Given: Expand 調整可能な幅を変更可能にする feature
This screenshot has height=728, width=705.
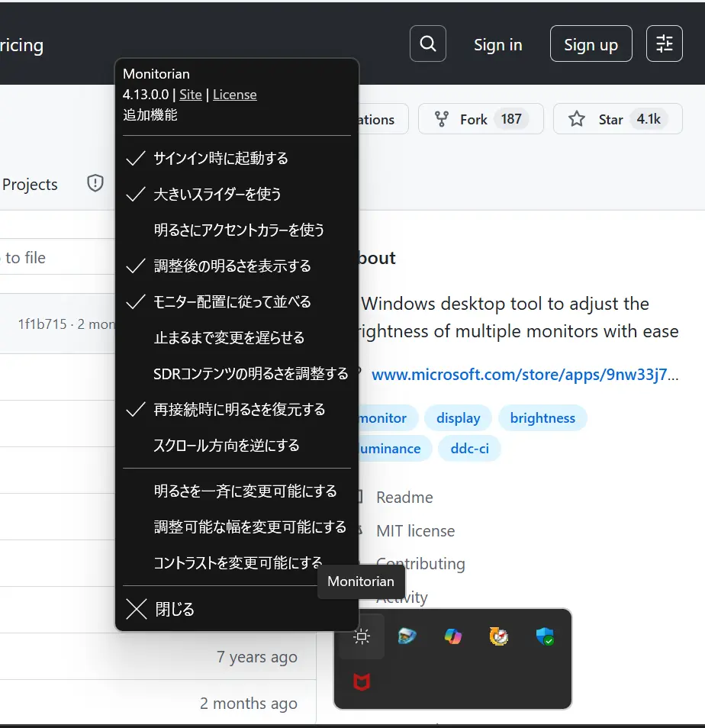Looking at the screenshot, I should (249, 527).
